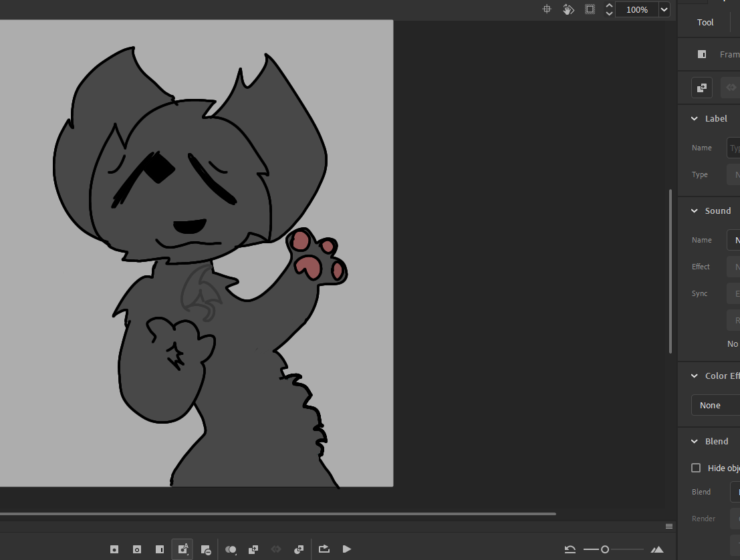Select the Rotation (hand) tool icon
Screen dimensions: 740x560
pos(568,9)
